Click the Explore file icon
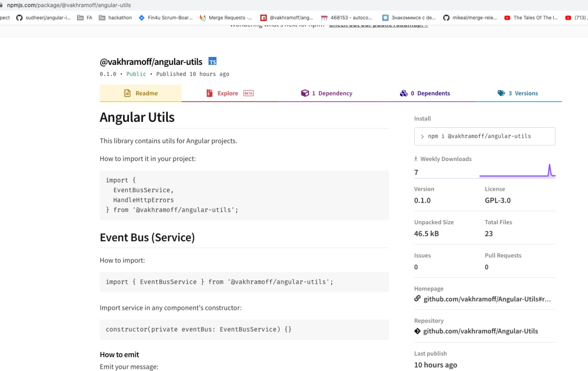The width and height of the screenshot is (588, 371). pyautogui.click(x=209, y=93)
